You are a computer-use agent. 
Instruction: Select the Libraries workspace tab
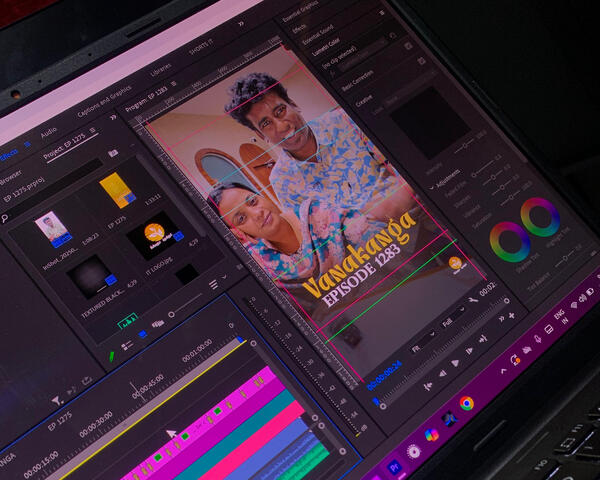coord(160,69)
